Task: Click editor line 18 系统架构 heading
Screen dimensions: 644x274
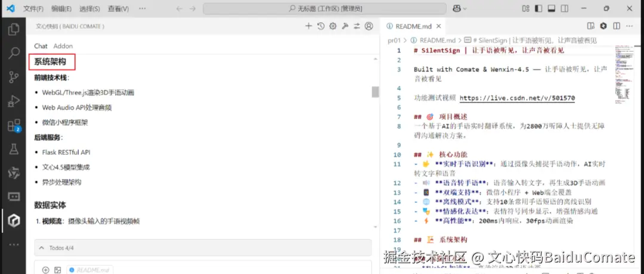Action: click(441, 239)
